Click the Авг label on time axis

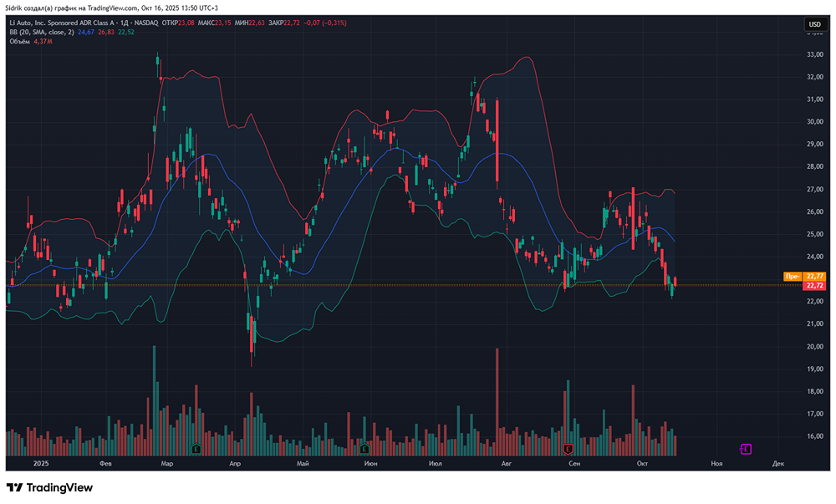click(x=507, y=464)
